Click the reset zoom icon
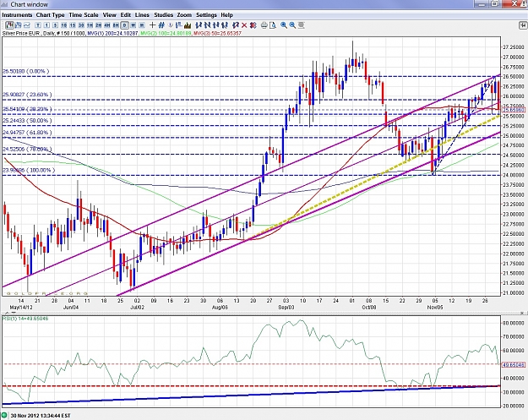 click(301, 25)
